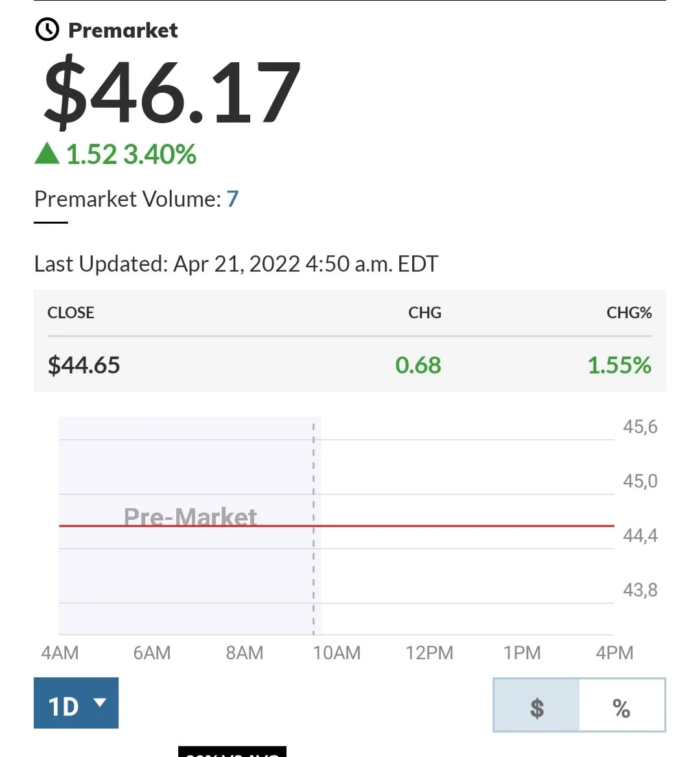Click the CHG% column header
700x757 pixels.
pyautogui.click(x=629, y=313)
